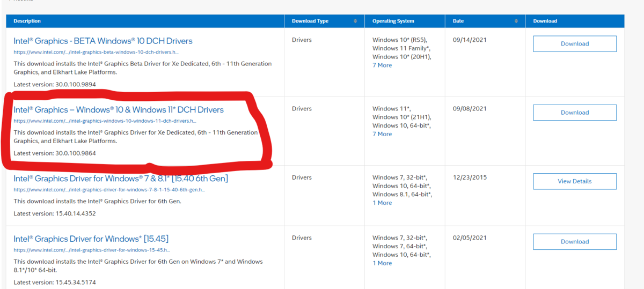Open Intel Graphics Windows 10 & 11 DCH Drivers
Screen dimensions: 644x289
(119, 109)
